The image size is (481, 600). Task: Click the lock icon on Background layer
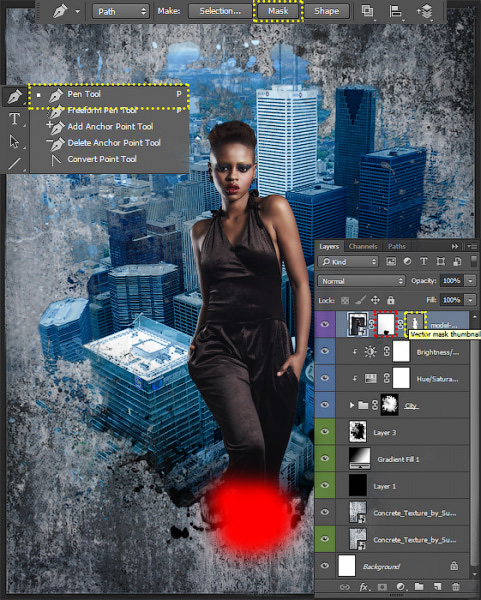click(x=454, y=566)
